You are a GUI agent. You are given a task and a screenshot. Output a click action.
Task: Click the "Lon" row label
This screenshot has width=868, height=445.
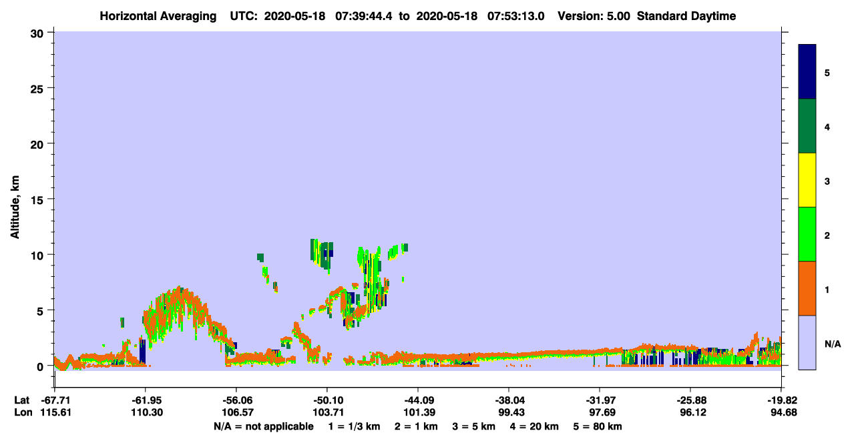pyautogui.click(x=22, y=412)
